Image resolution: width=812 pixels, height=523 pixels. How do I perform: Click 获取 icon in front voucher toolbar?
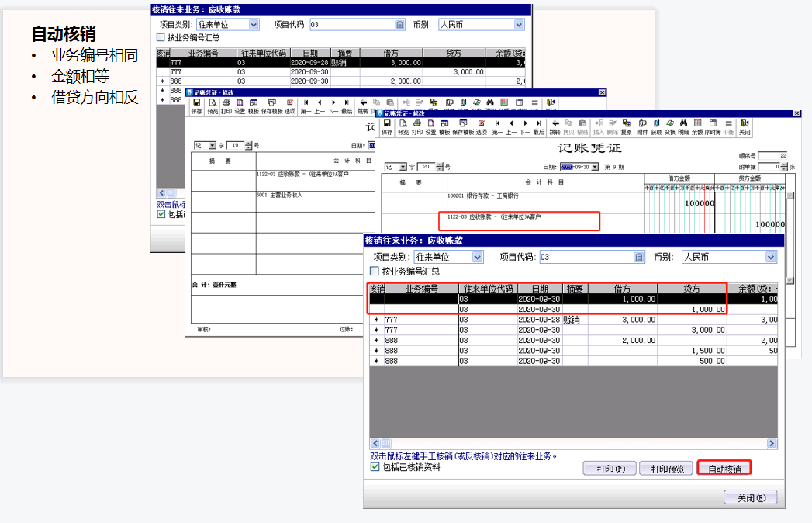(656, 127)
